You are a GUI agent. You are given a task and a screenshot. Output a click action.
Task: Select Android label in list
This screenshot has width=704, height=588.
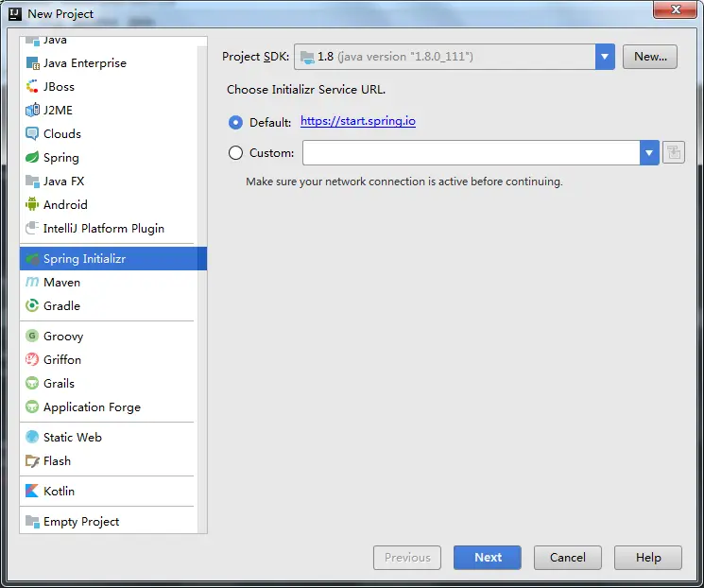click(x=65, y=204)
